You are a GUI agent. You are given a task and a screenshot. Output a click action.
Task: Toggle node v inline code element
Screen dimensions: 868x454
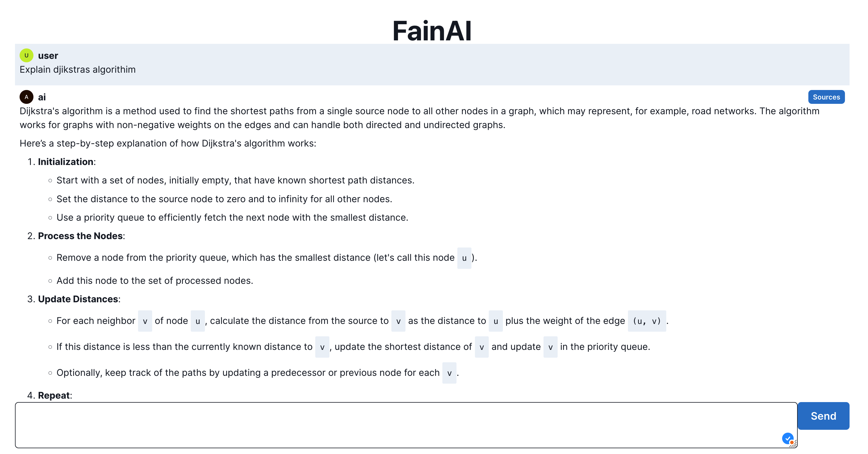click(145, 321)
